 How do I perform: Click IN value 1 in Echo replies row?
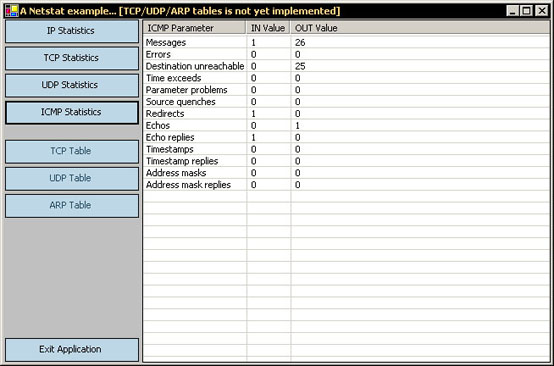pos(253,137)
